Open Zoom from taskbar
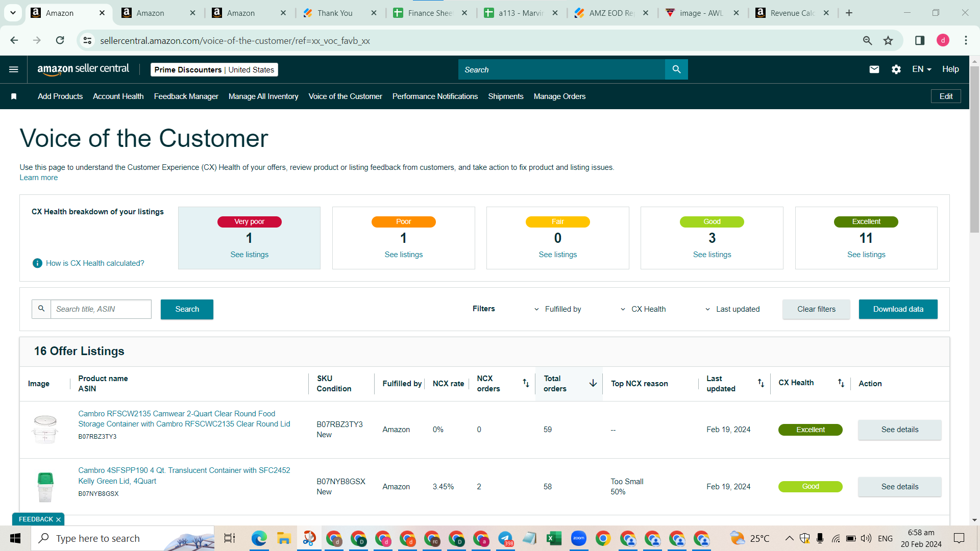980x551 pixels. pos(578,538)
